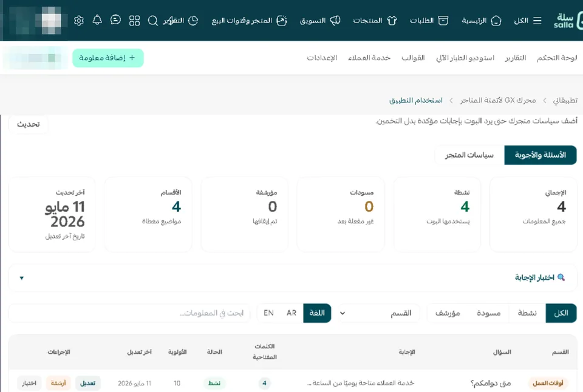
Task: Open the apps grid icon
Action: pyautogui.click(x=134, y=21)
